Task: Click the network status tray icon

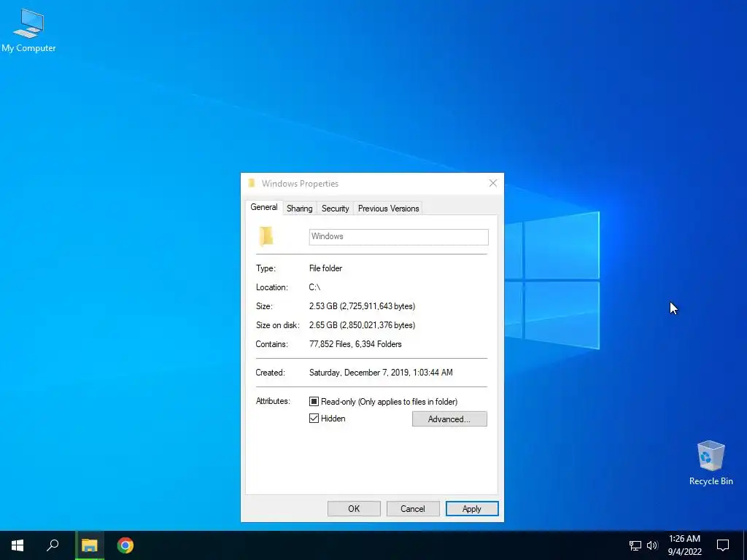Action: (635, 545)
